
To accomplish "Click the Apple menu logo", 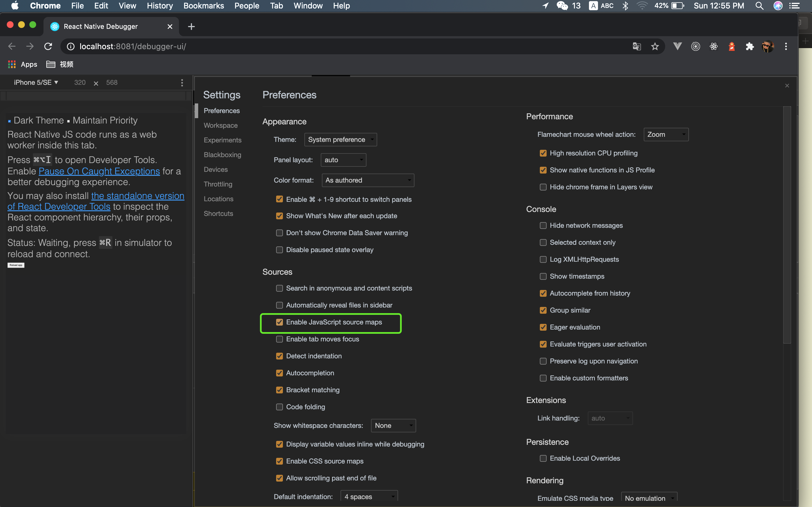I will 15,5.
